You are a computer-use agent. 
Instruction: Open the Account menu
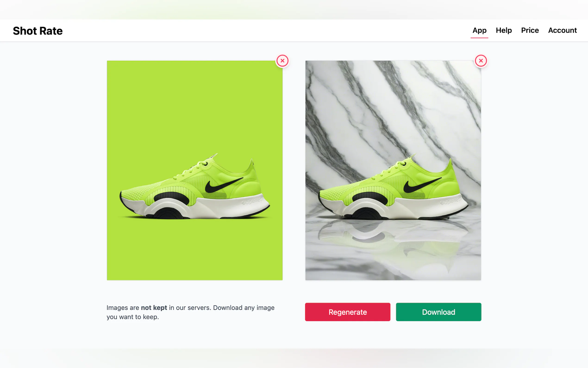click(x=562, y=30)
